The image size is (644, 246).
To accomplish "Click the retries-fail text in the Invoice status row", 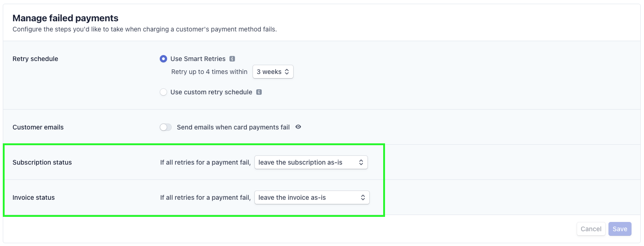I will coord(205,197).
